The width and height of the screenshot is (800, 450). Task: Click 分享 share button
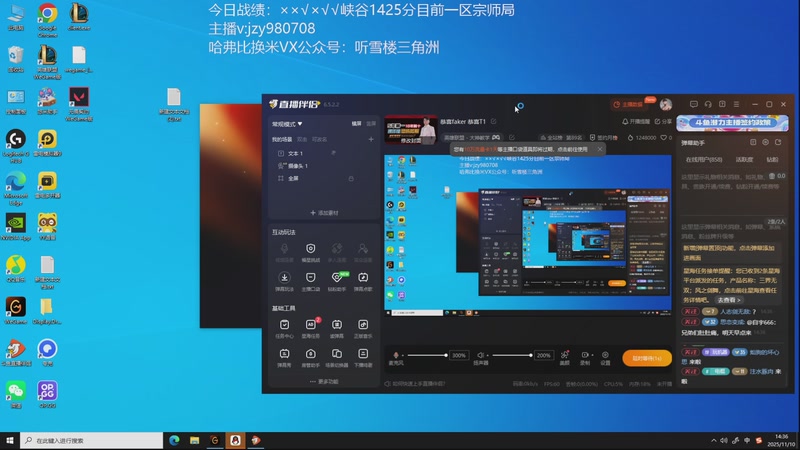[x=663, y=121]
